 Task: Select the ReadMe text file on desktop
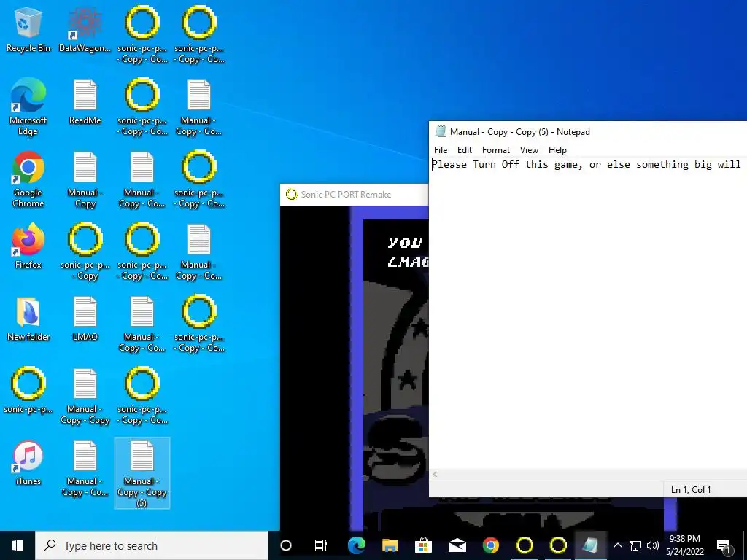[x=85, y=102]
